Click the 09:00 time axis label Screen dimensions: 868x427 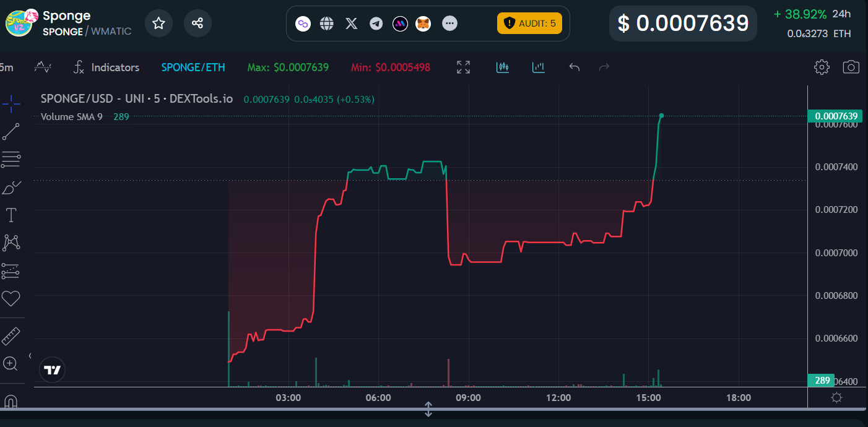[x=468, y=398]
